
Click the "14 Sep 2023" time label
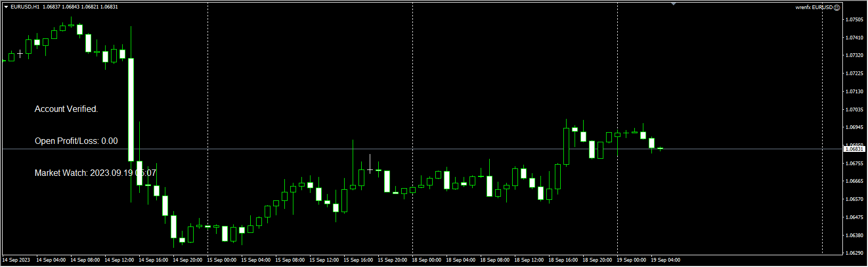16,260
